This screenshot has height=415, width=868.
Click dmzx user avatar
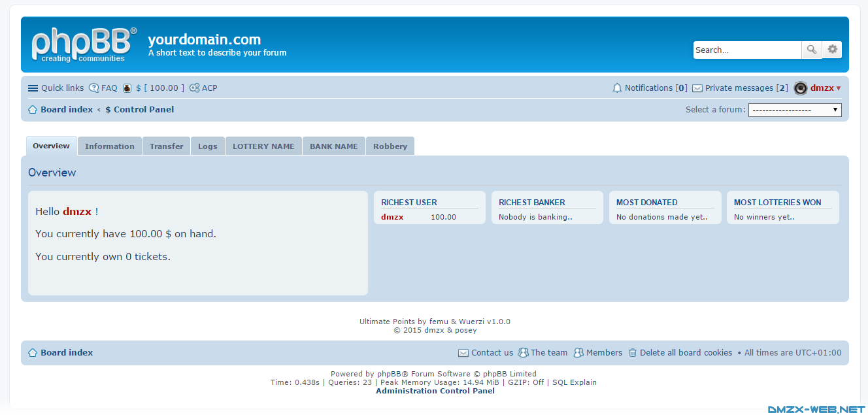click(x=801, y=88)
